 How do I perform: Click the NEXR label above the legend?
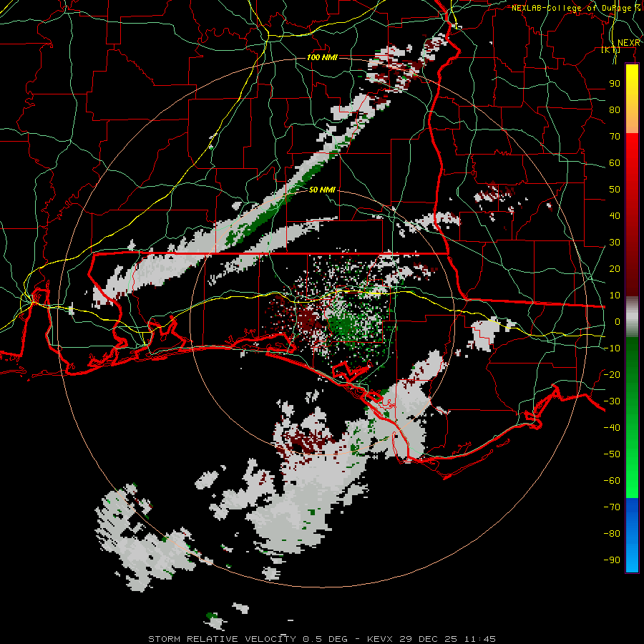click(629, 42)
